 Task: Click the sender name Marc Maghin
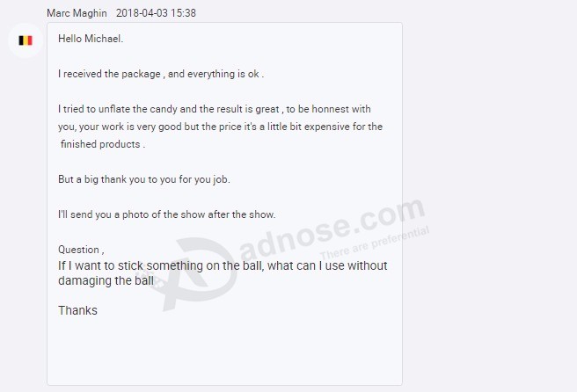[x=77, y=13]
